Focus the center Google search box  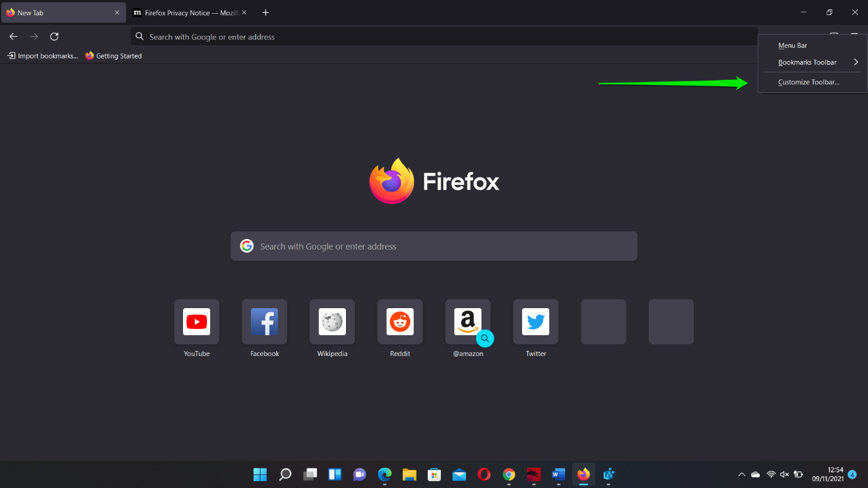pyautogui.click(x=433, y=247)
